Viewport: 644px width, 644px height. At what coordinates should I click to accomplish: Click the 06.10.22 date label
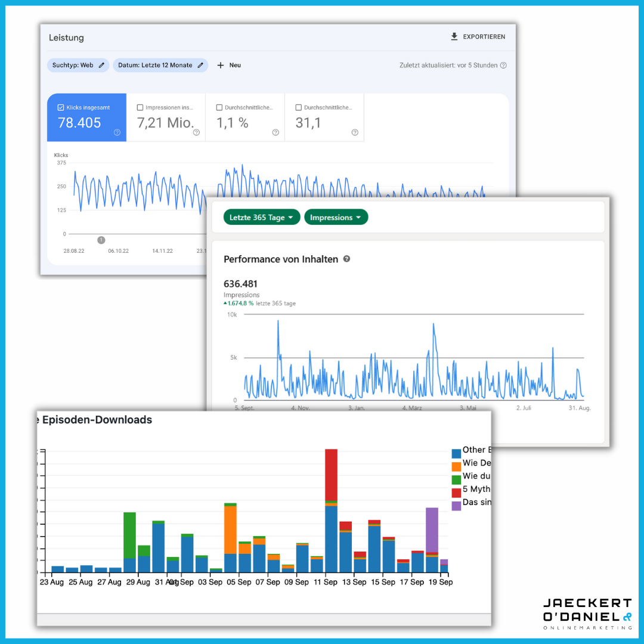pyautogui.click(x=118, y=251)
